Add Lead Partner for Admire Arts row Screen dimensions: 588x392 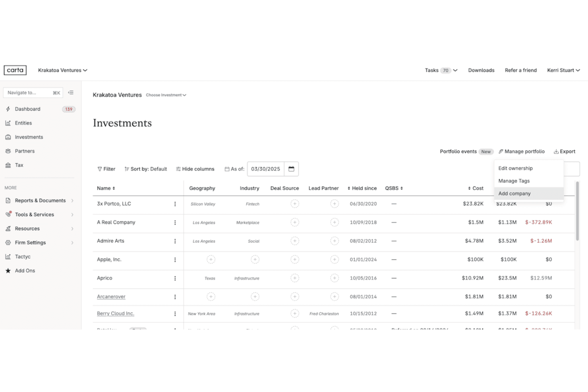335,241
